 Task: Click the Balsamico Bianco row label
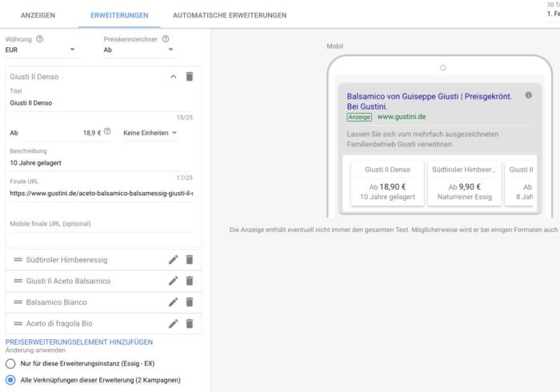57,302
